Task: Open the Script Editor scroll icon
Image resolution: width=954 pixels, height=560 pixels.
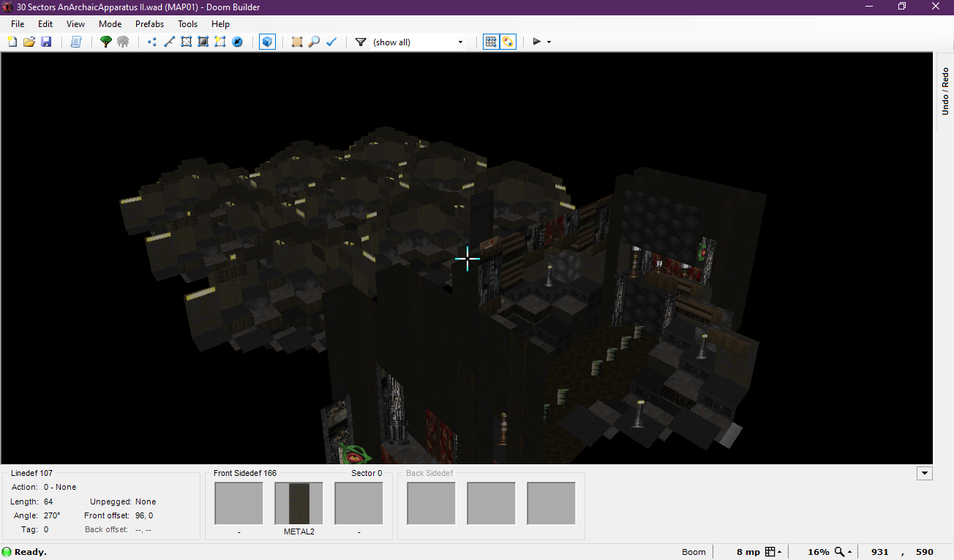Action: (75, 42)
